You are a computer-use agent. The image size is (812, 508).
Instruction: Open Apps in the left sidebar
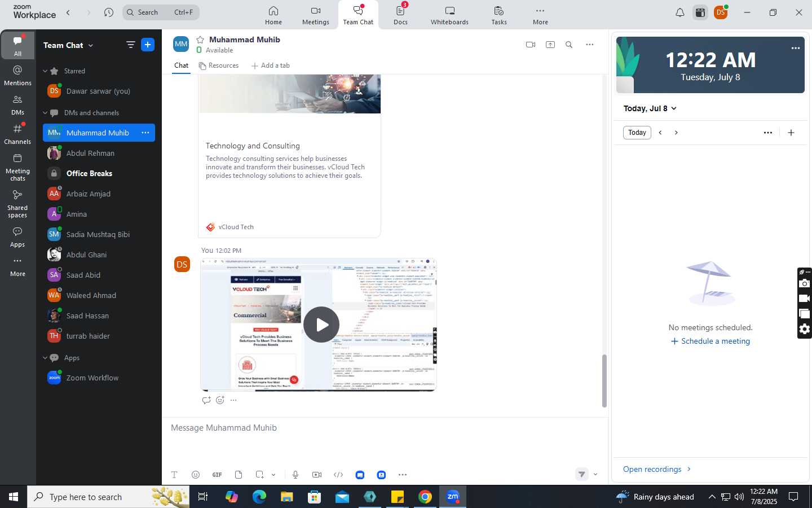[17, 238]
